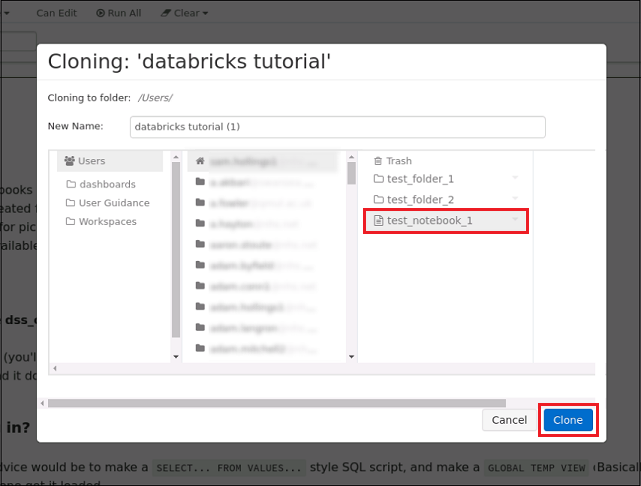Click the home icon in user list

pos(200,161)
